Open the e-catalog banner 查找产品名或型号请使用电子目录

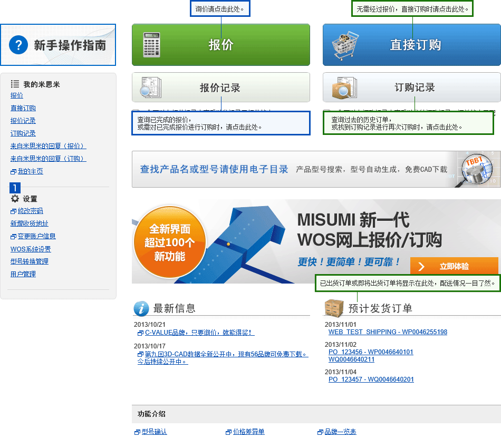click(x=316, y=169)
